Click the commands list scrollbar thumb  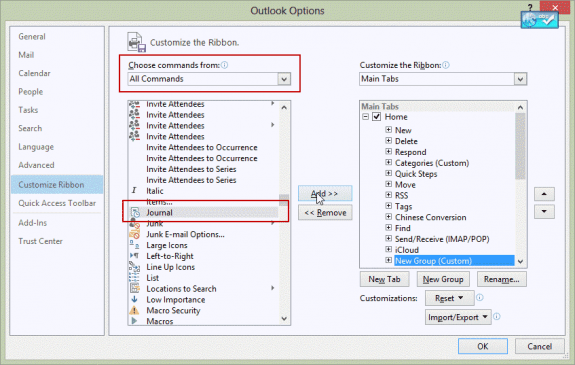[283, 200]
